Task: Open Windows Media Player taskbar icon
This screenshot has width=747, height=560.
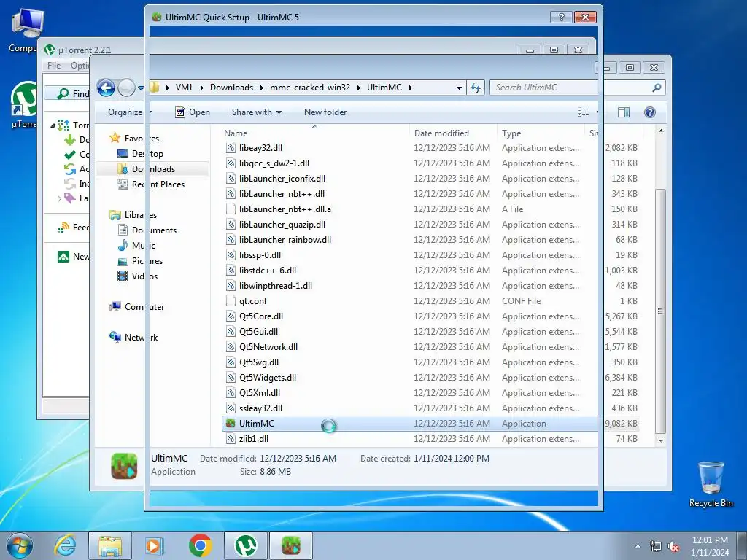Action: 155,545
